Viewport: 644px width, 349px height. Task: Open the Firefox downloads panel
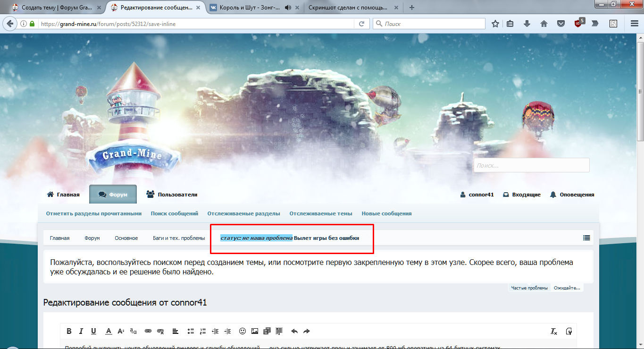click(527, 24)
